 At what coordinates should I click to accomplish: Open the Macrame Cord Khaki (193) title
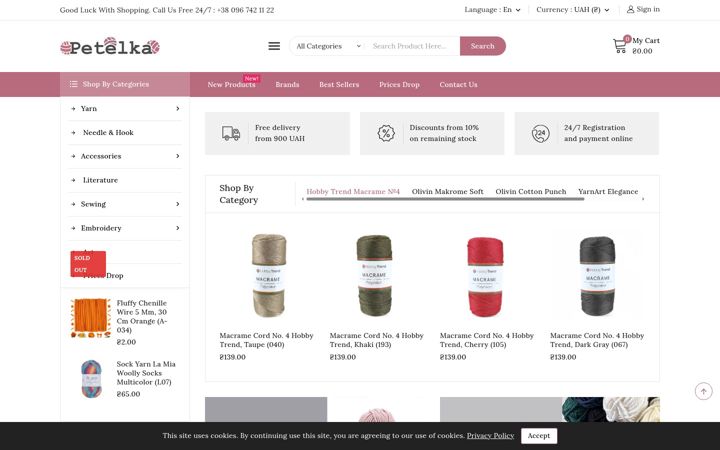(377, 340)
